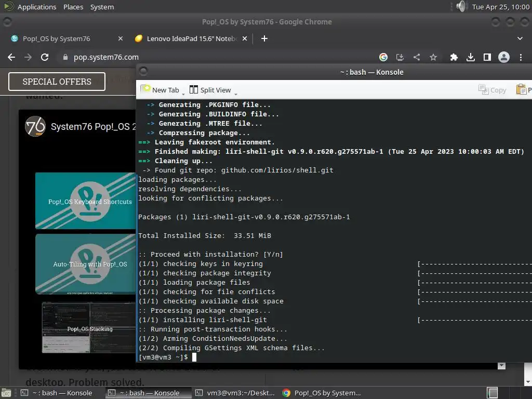Image resolution: width=532 pixels, height=399 pixels.
Task: Open Pop!_OS Stacking video thumbnail
Action: (89, 328)
